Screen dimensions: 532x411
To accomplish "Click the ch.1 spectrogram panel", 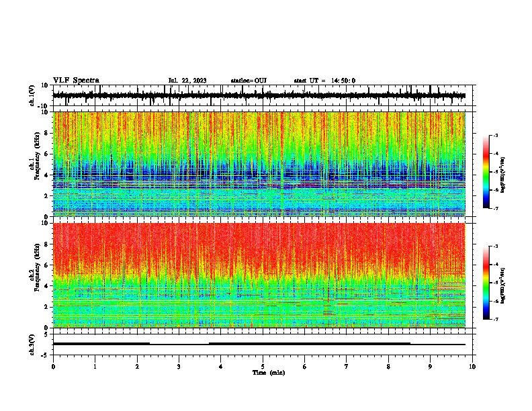I will click(x=263, y=164).
